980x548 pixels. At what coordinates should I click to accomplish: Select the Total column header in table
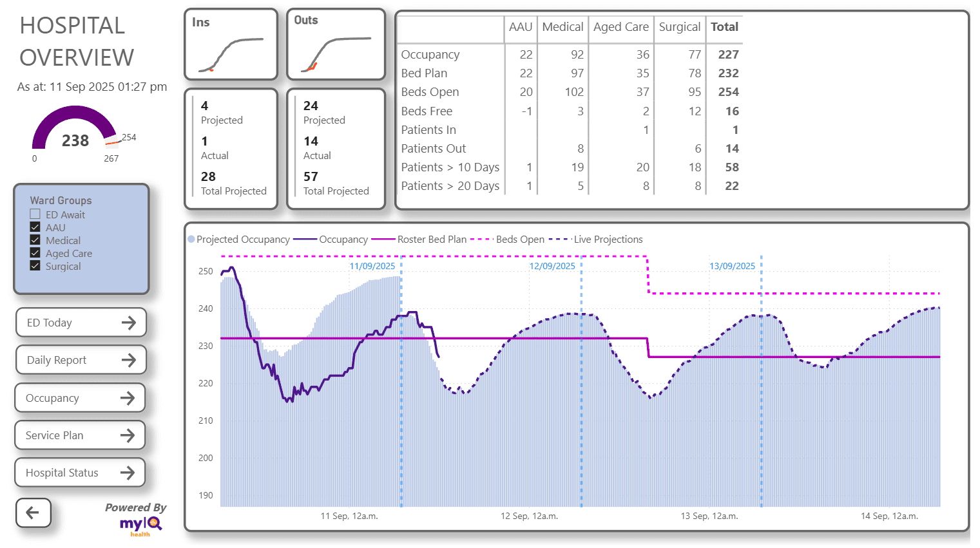724,27
